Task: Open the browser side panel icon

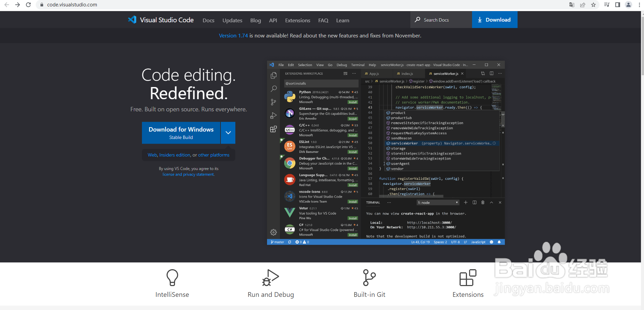Action: click(x=618, y=5)
